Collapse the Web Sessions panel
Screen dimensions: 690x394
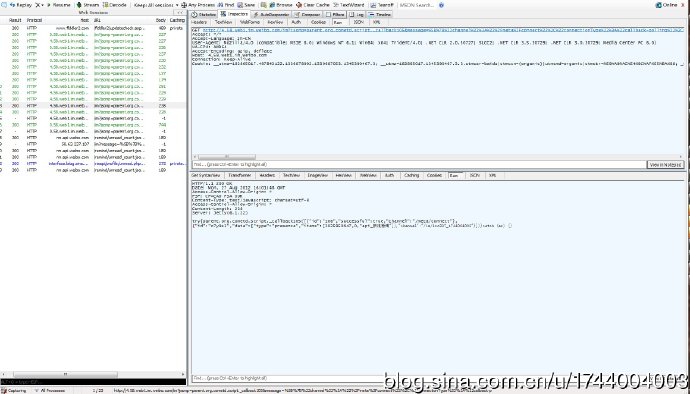(180, 13)
